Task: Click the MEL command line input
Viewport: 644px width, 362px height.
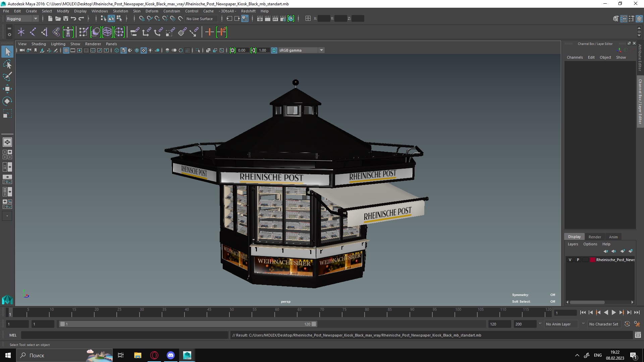Action: [124, 335]
